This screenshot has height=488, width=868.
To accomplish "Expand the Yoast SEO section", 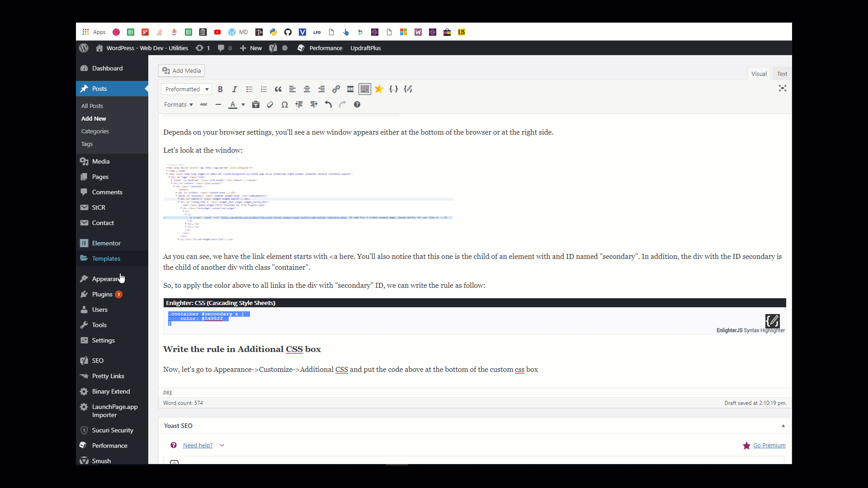I will [x=783, y=426].
